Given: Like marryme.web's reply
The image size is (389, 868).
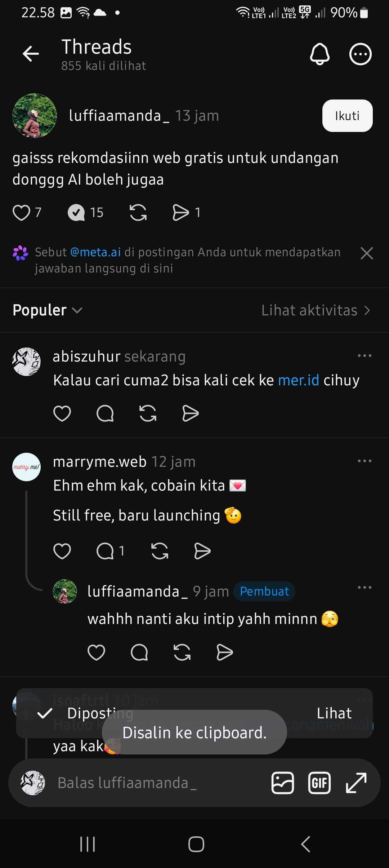Looking at the screenshot, I should click(x=62, y=551).
